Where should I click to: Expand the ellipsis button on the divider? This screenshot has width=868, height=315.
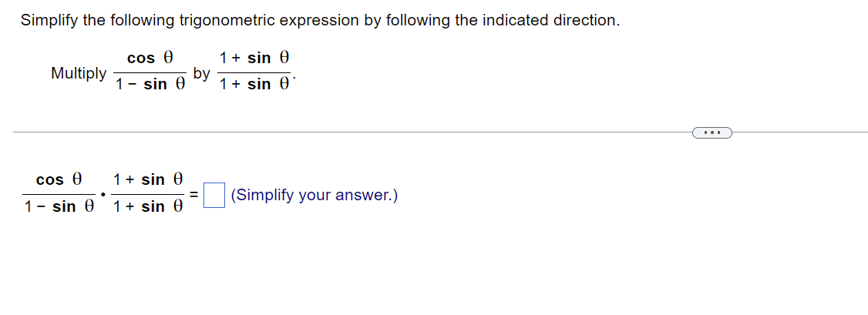tap(712, 132)
